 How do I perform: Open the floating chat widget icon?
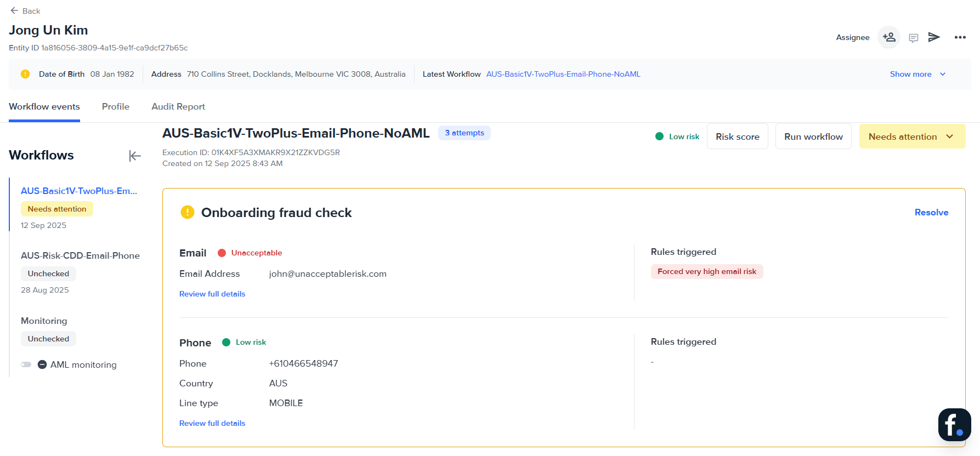pyautogui.click(x=954, y=425)
